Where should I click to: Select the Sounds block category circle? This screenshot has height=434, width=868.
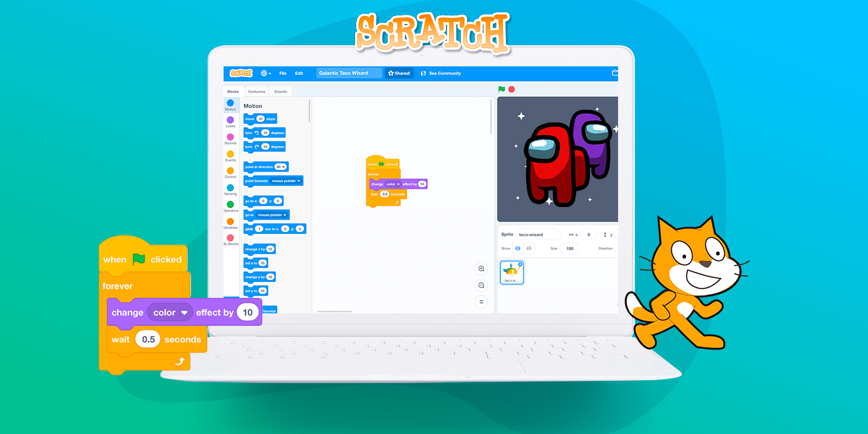tap(230, 137)
